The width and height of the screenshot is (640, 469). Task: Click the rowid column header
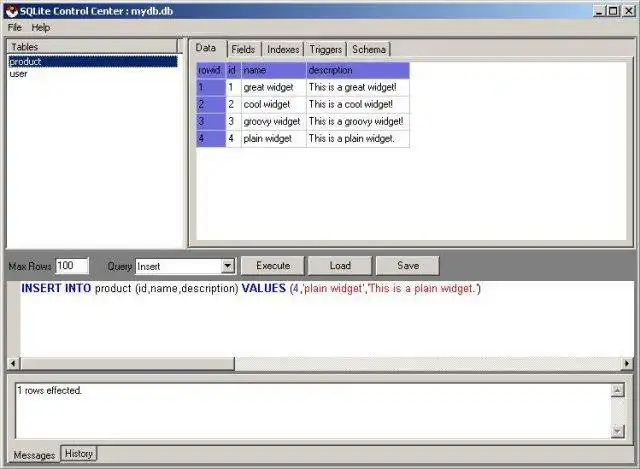pos(211,70)
